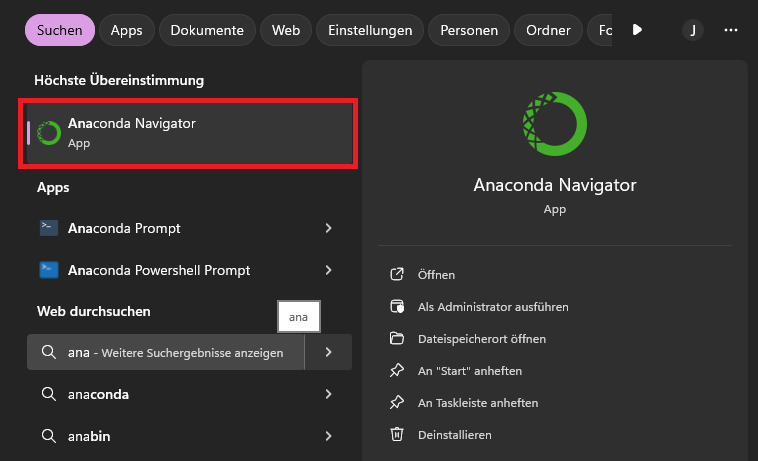
Task: Click pin icon for An Taskleiste anheften
Action: pyautogui.click(x=397, y=403)
